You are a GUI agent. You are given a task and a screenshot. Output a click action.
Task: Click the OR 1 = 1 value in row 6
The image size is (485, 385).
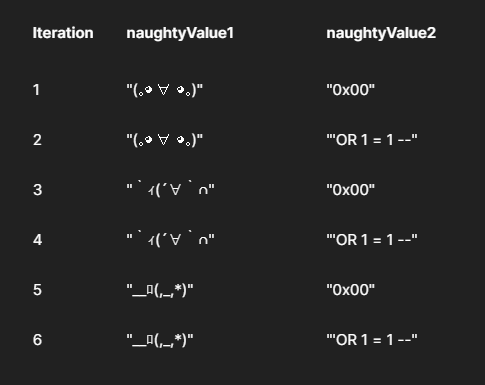372,340
